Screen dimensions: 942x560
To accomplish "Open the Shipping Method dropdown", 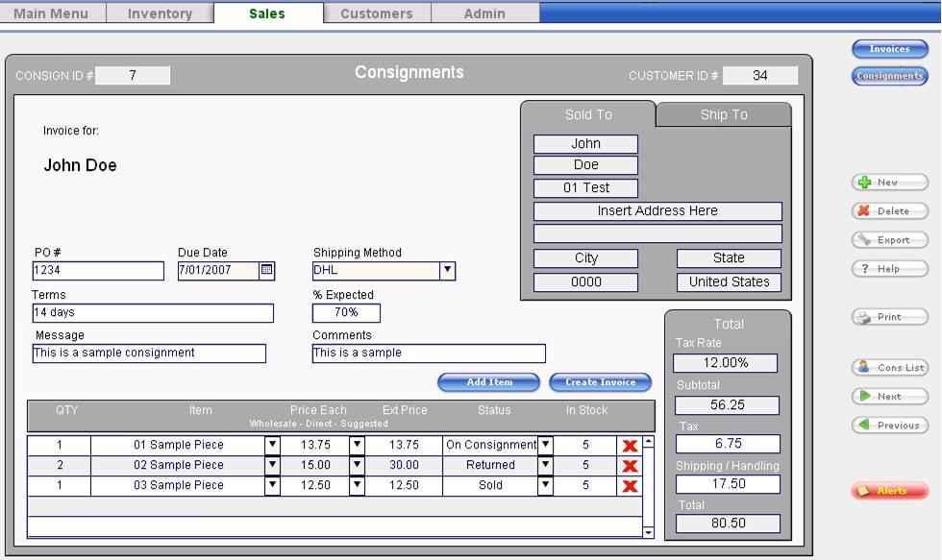I will (447, 271).
